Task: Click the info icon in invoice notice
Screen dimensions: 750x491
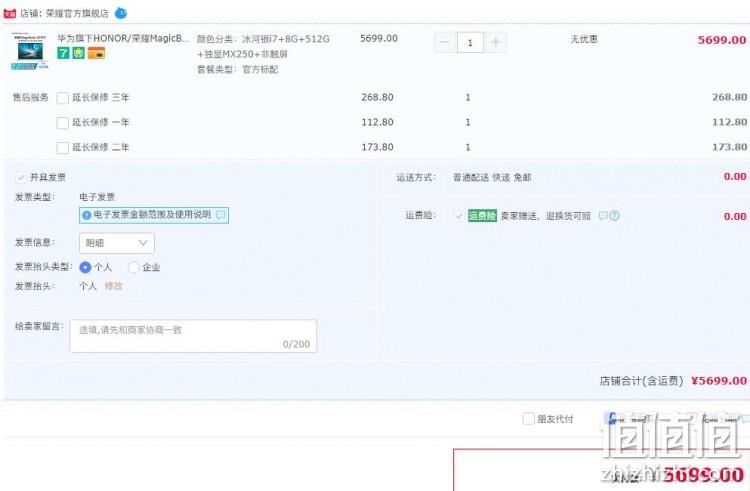Action: (x=87, y=216)
